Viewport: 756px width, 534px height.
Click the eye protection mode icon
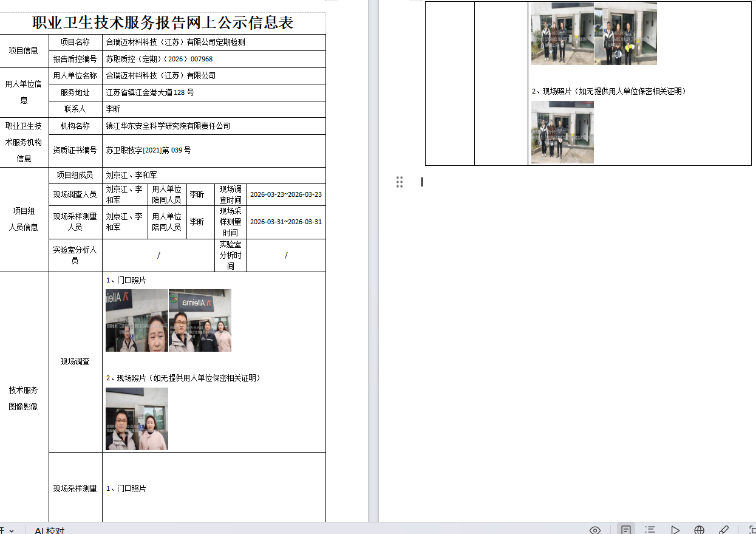tap(595, 530)
